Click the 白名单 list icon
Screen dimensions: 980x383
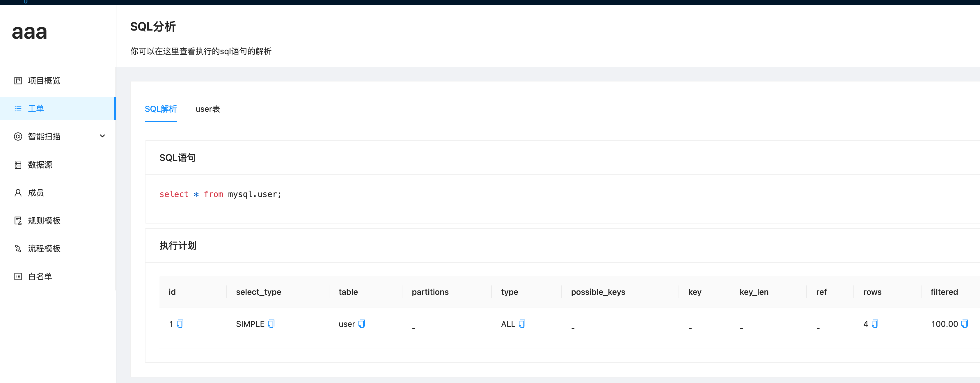[x=18, y=276]
